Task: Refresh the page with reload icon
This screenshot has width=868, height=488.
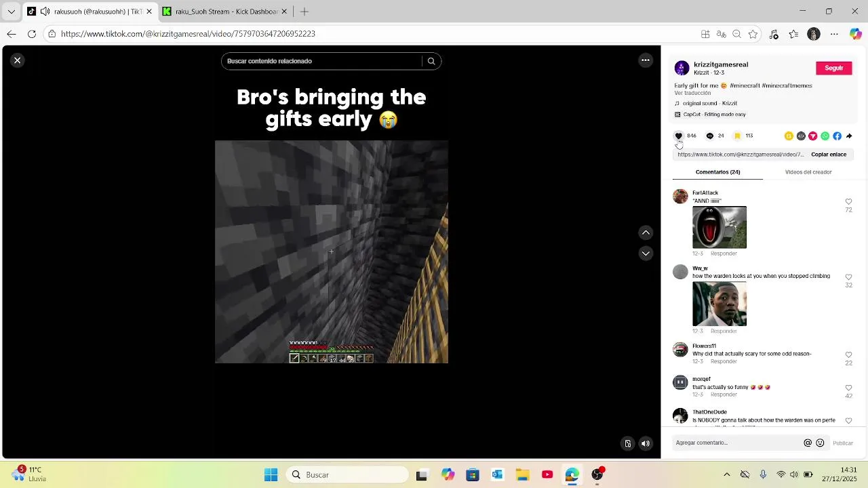Action: (x=32, y=34)
